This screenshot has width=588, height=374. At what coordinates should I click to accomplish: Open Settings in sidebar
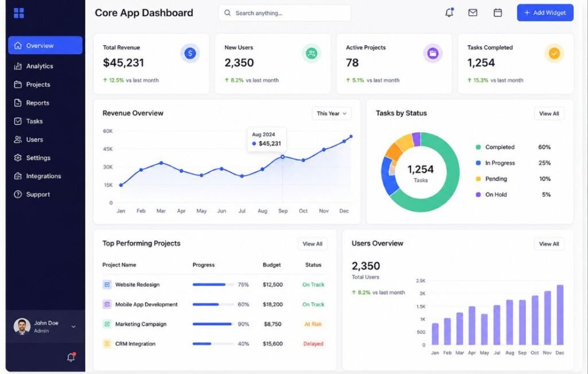click(45, 158)
